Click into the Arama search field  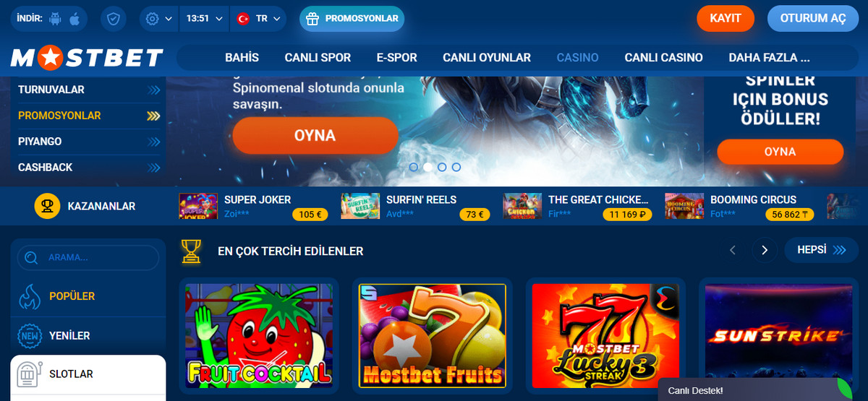point(88,257)
